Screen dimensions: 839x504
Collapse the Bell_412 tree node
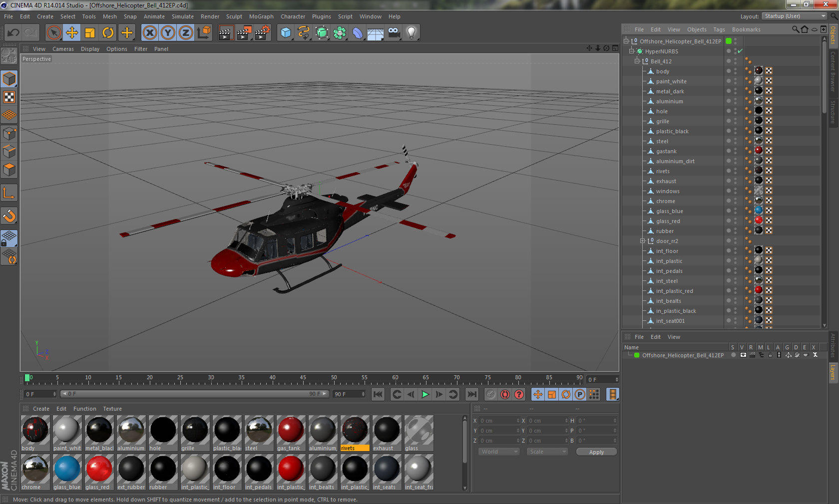click(x=637, y=61)
